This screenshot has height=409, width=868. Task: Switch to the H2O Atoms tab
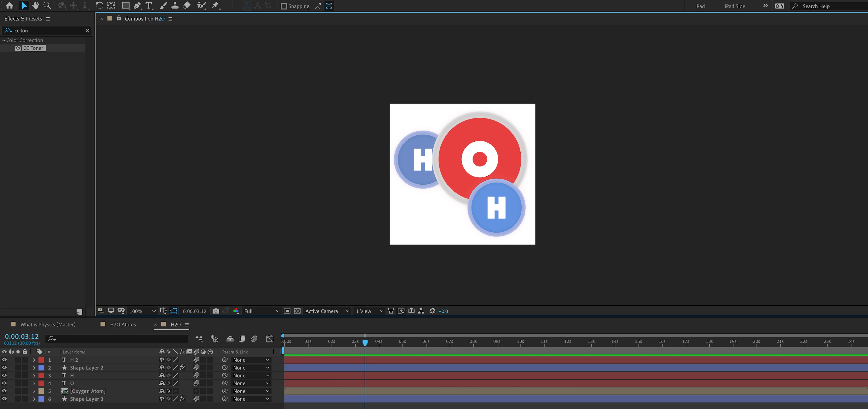click(x=123, y=324)
